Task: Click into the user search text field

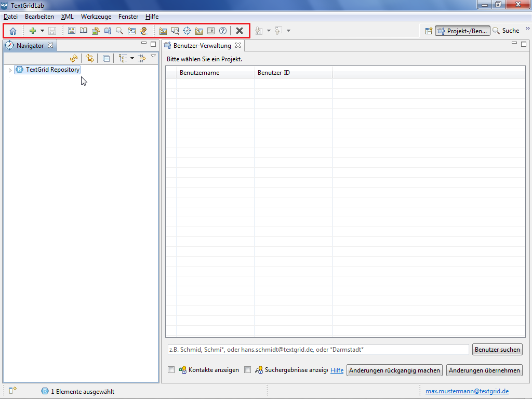Action: pos(318,350)
